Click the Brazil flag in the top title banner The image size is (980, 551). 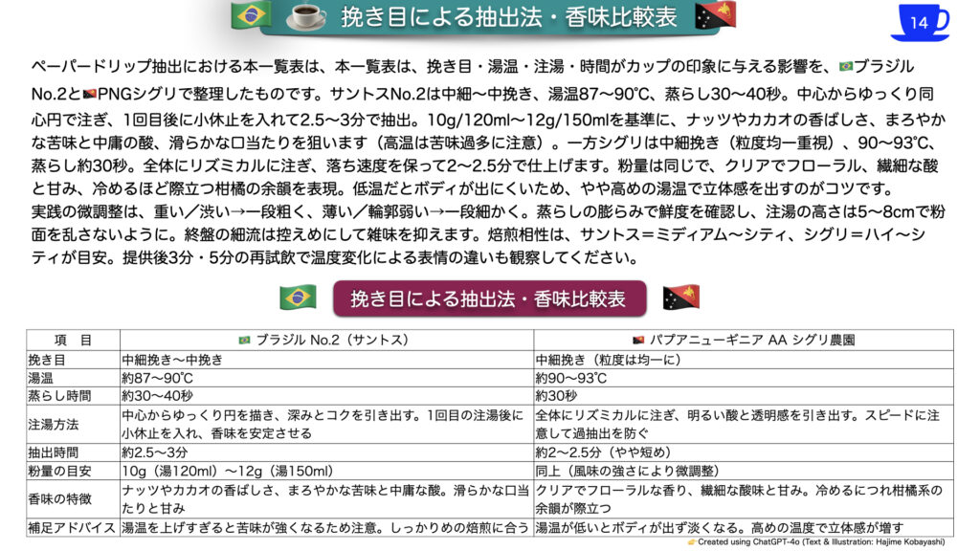coord(251,15)
